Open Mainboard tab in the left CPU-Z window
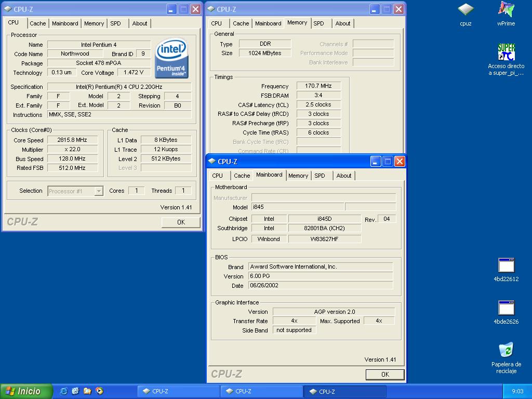The width and height of the screenshot is (532, 399). [65, 23]
